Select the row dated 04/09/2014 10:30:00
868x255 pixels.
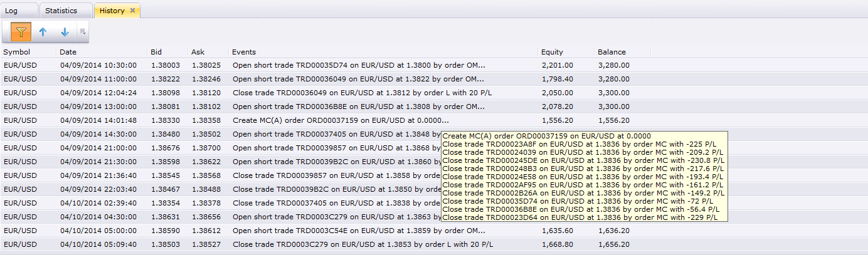click(434, 65)
